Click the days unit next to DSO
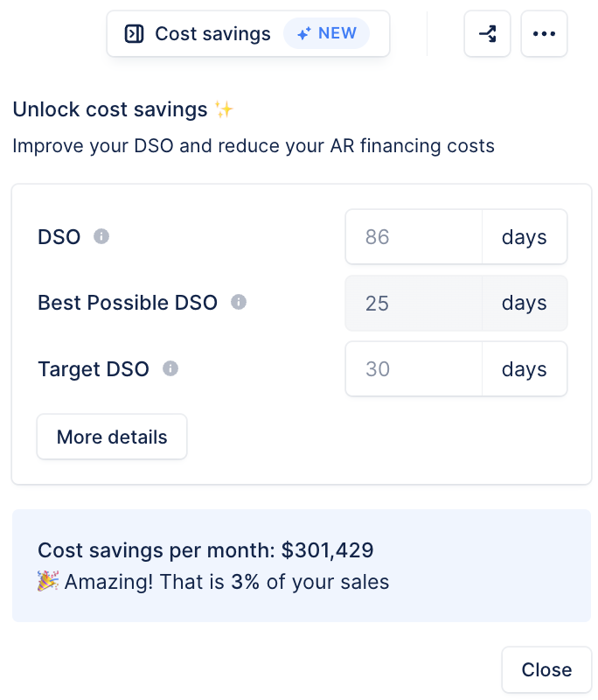The width and height of the screenshot is (598, 700). click(x=525, y=236)
